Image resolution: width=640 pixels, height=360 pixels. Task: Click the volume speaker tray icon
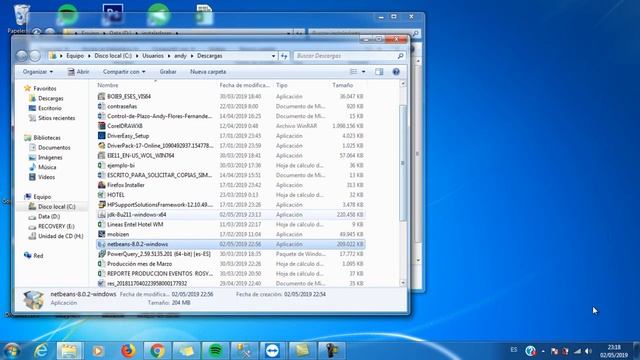click(x=588, y=351)
